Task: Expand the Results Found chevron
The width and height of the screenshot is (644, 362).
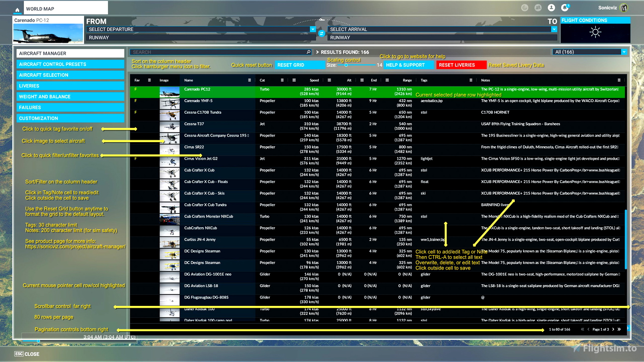Action: pyautogui.click(x=317, y=52)
